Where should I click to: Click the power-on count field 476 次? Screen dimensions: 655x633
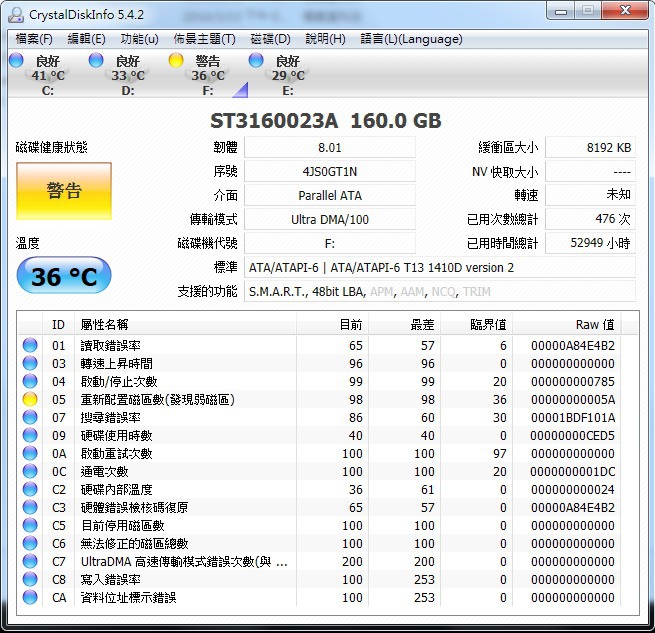[590, 219]
